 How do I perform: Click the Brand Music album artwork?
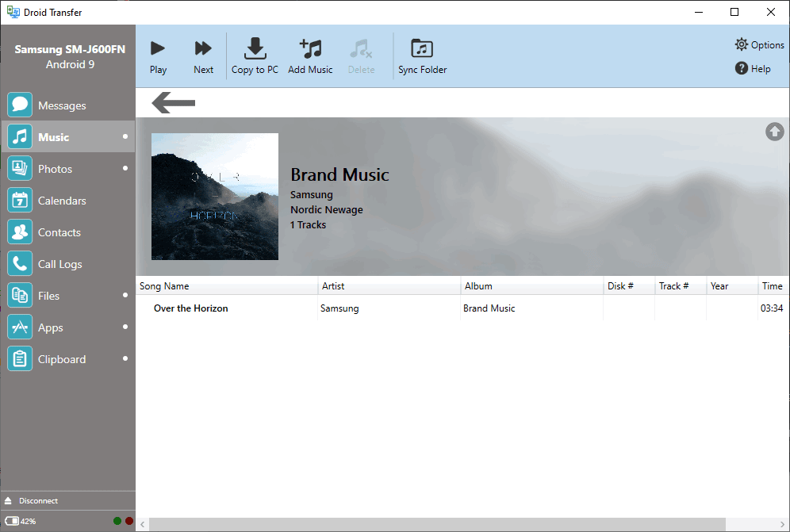215,197
